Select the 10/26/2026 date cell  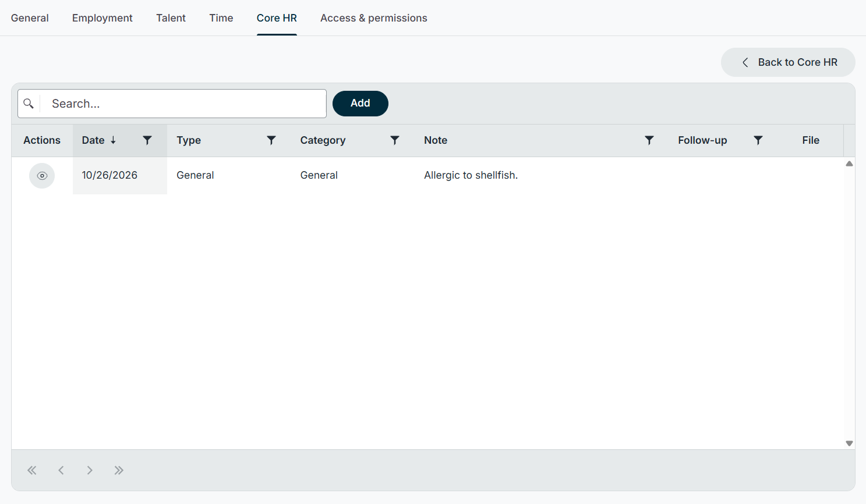pos(120,175)
